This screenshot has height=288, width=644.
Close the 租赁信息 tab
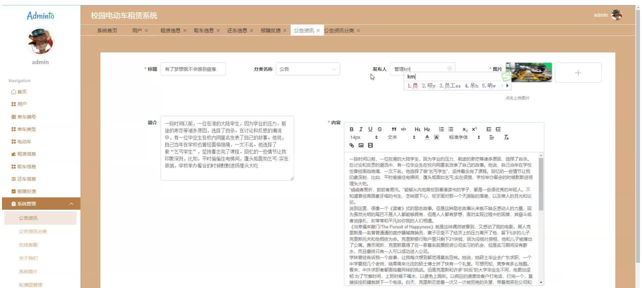click(185, 31)
